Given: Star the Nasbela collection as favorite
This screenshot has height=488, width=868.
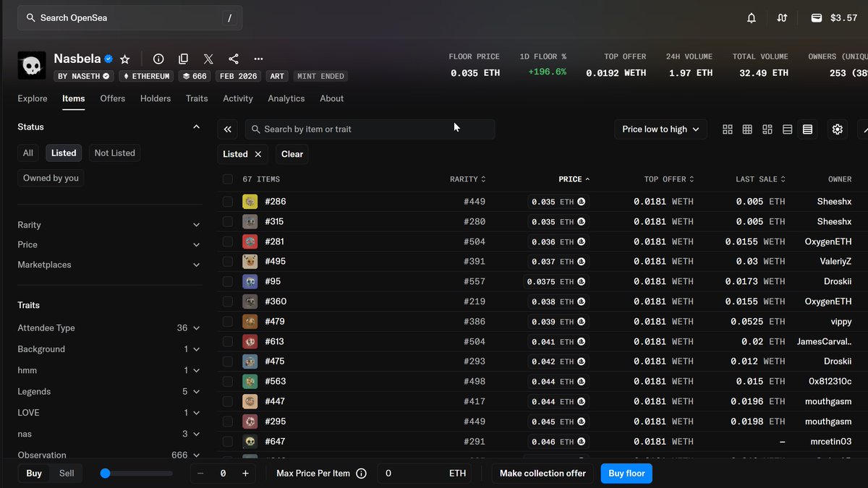Looking at the screenshot, I should pos(124,59).
